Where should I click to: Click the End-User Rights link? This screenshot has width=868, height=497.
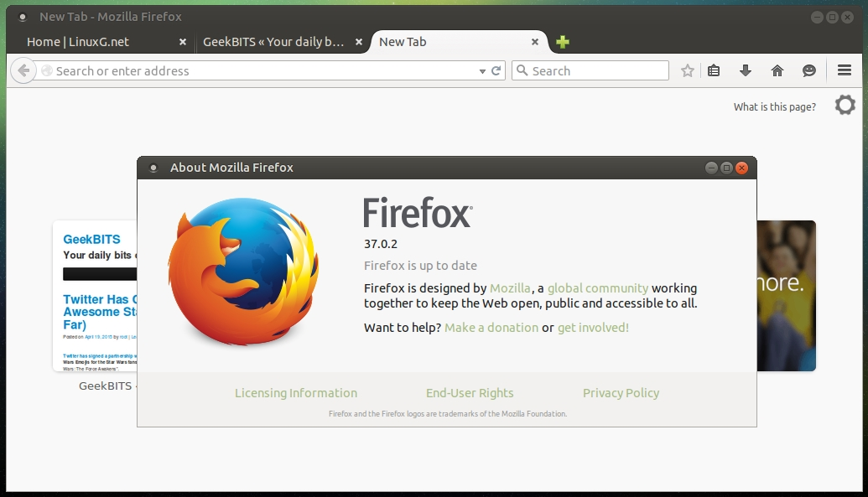pos(469,392)
